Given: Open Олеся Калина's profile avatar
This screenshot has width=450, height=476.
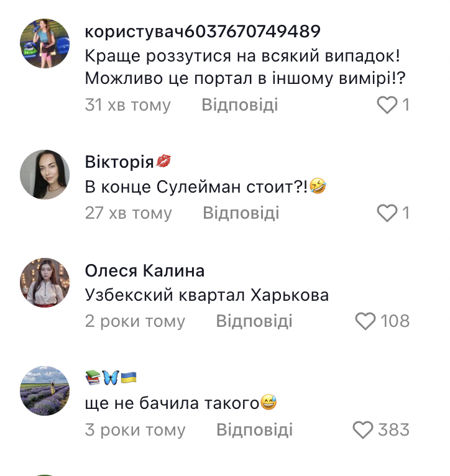Looking at the screenshot, I should (x=45, y=283).
